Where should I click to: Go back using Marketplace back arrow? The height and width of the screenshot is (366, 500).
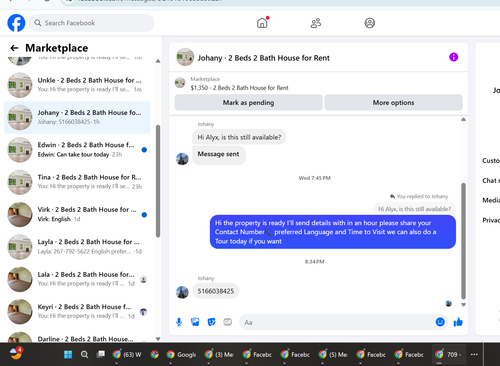14,48
